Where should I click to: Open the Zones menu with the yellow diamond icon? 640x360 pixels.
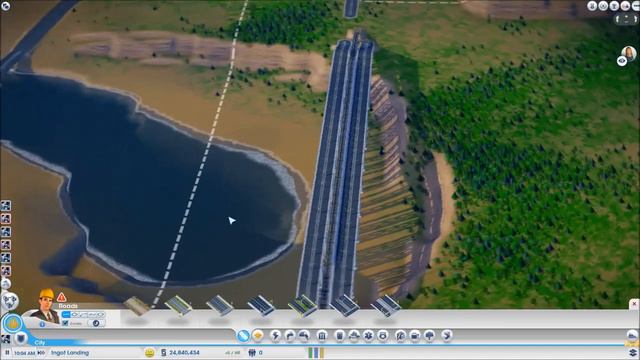258,336
